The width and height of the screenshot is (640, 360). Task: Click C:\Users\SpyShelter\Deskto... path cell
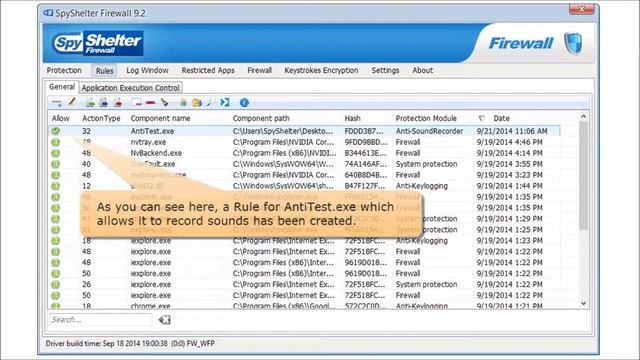(x=283, y=131)
